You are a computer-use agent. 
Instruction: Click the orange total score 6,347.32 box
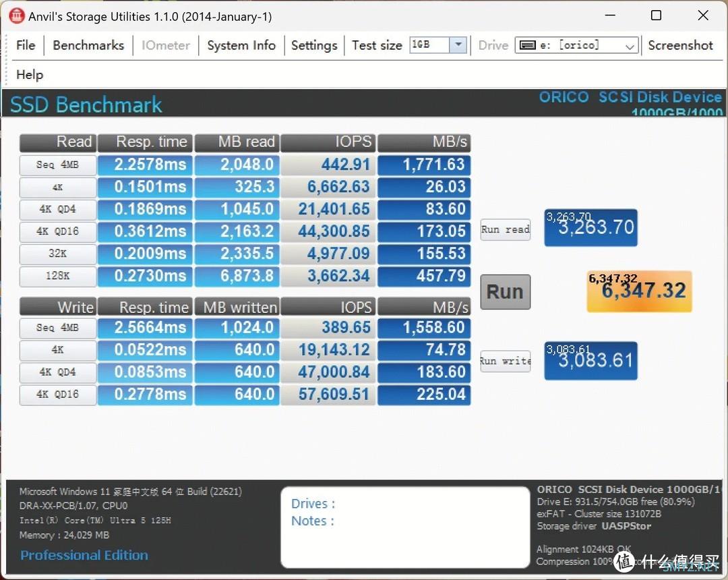point(639,291)
